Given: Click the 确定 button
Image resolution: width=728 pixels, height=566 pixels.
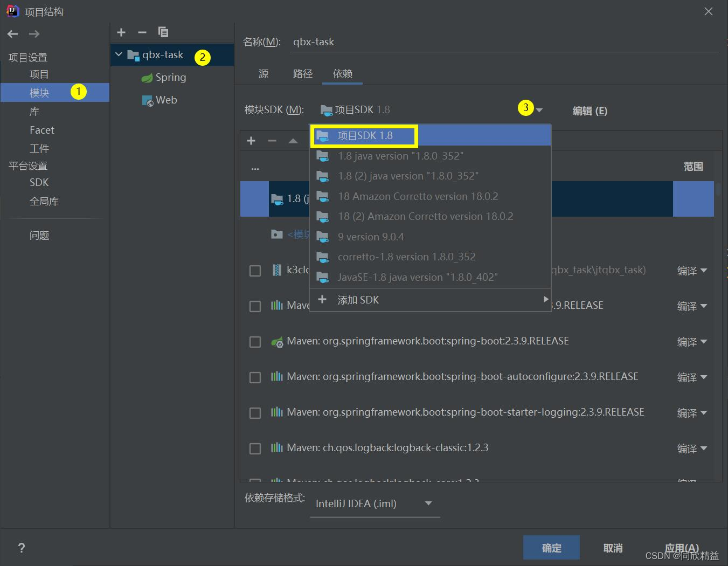Looking at the screenshot, I should click(x=551, y=548).
